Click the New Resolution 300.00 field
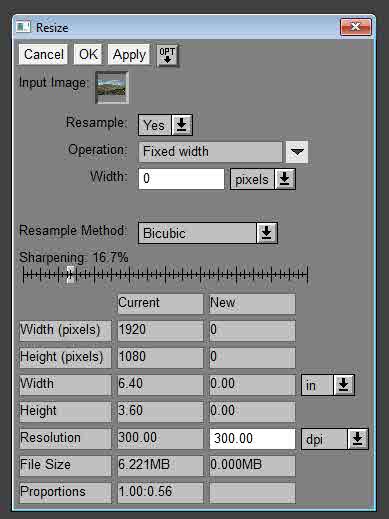 (252, 439)
